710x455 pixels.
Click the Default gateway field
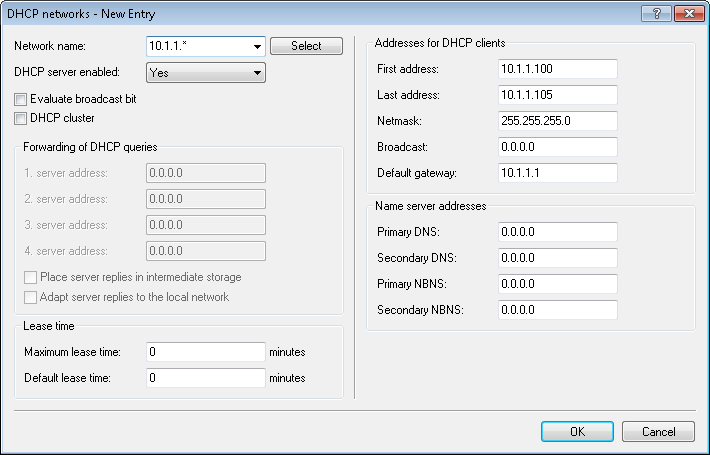[x=557, y=172]
